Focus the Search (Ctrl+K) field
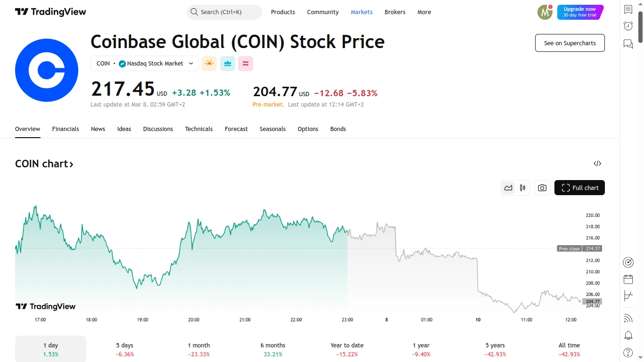This screenshot has width=644, height=362. pyautogui.click(x=224, y=12)
